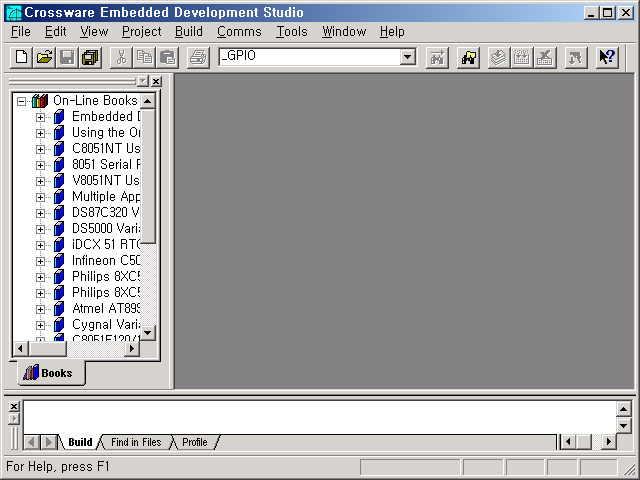
Task: Click the _GPIO search text field
Action: [x=309, y=57]
